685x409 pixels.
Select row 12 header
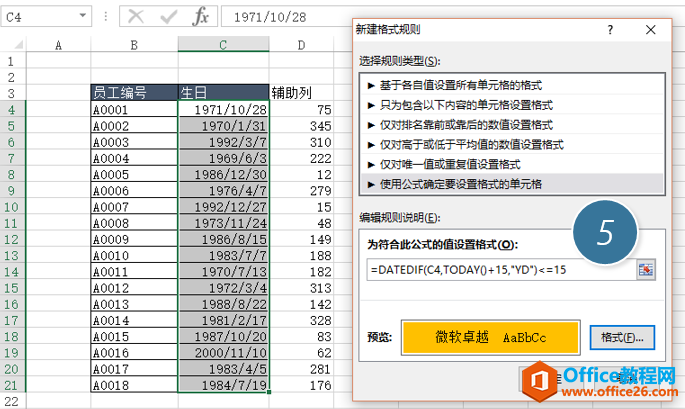(12, 239)
